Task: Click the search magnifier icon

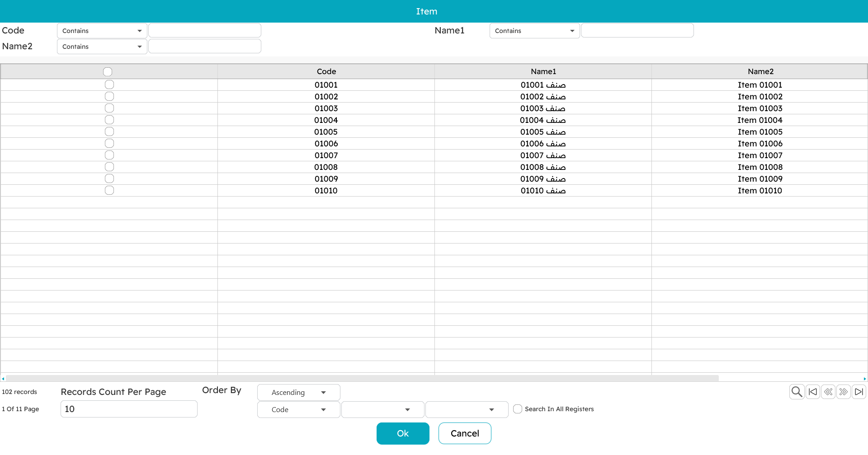Action: tap(797, 392)
